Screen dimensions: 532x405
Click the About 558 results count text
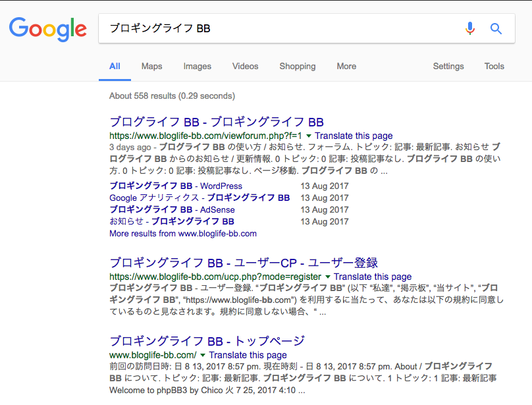[x=172, y=96]
